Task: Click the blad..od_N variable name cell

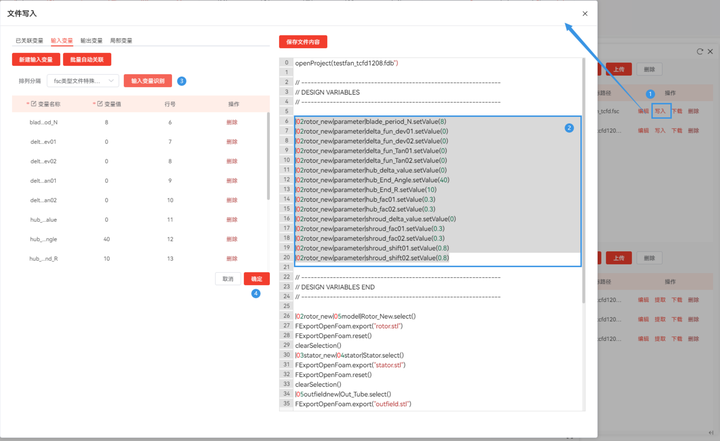Action: coord(44,123)
